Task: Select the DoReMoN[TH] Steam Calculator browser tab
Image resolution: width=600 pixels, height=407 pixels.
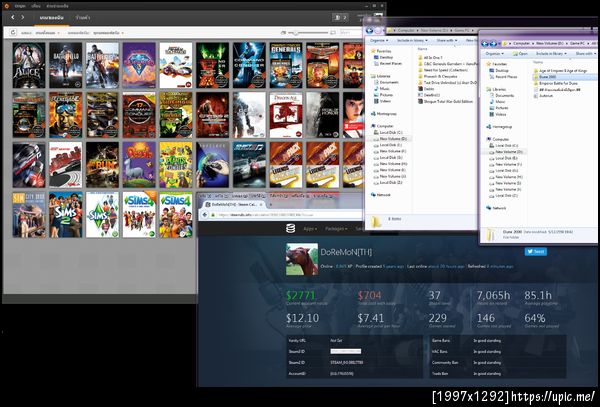Action: (x=233, y=205)
